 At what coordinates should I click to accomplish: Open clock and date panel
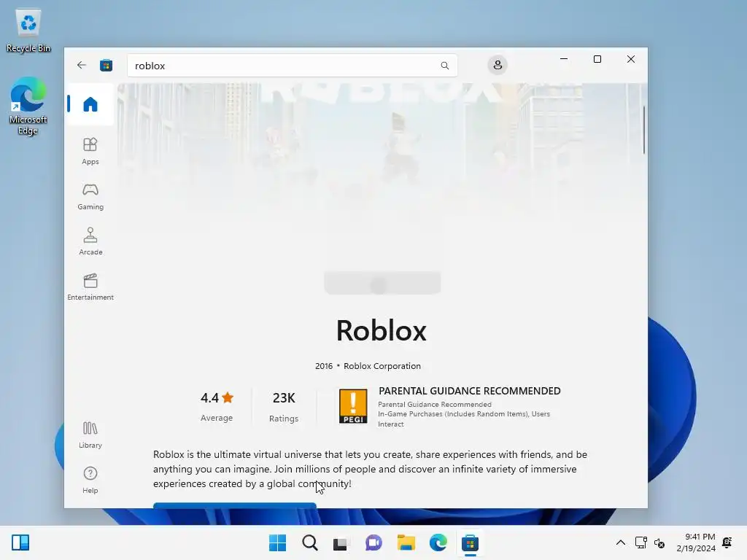[x=695, y=542]
